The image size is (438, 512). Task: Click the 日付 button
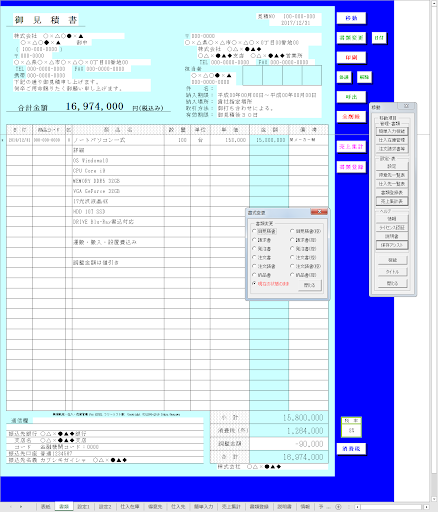[x=379, y=38]
